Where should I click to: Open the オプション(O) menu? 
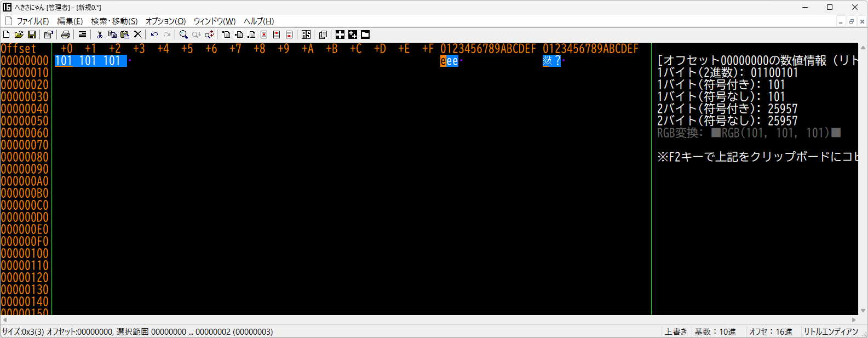[x=165, y=21]
